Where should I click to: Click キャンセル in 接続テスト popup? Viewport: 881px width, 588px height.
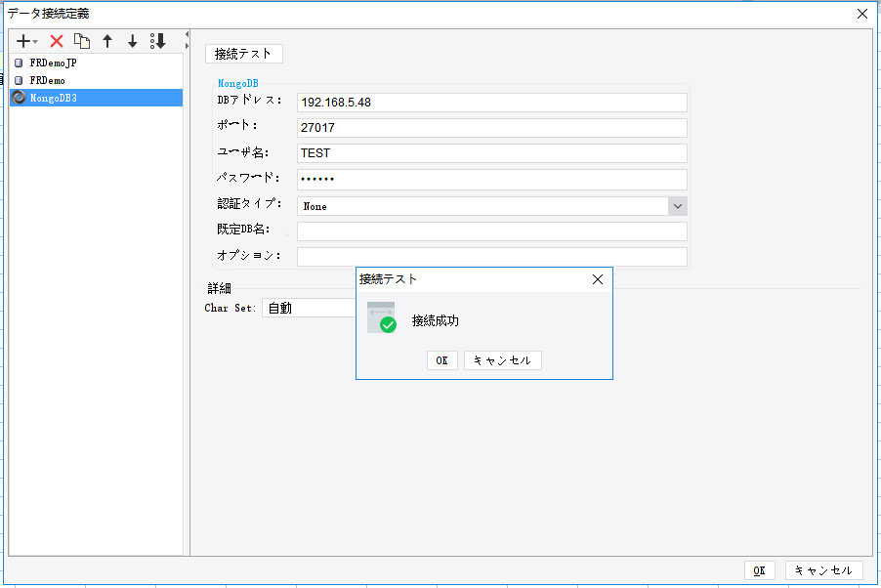tap(503, 360)
